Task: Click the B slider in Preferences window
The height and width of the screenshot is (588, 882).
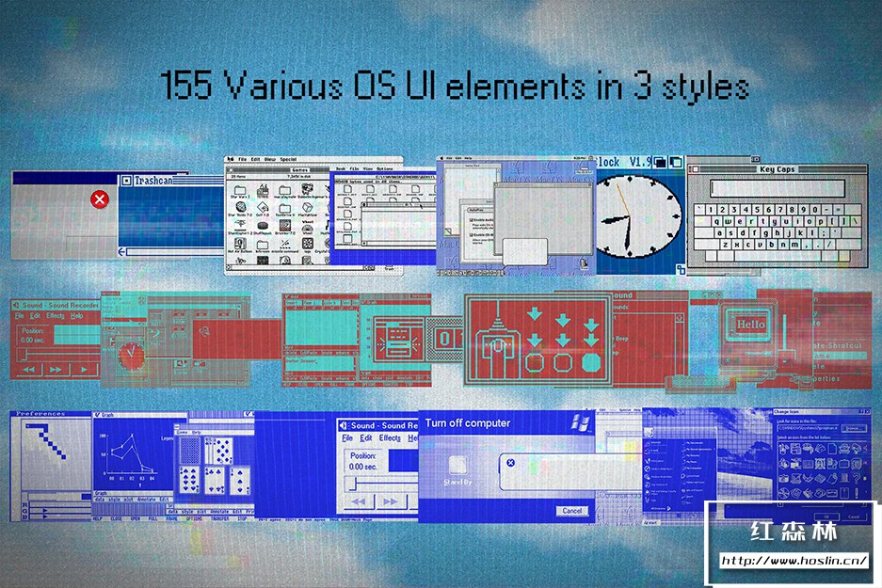Action: coord(59,516)
